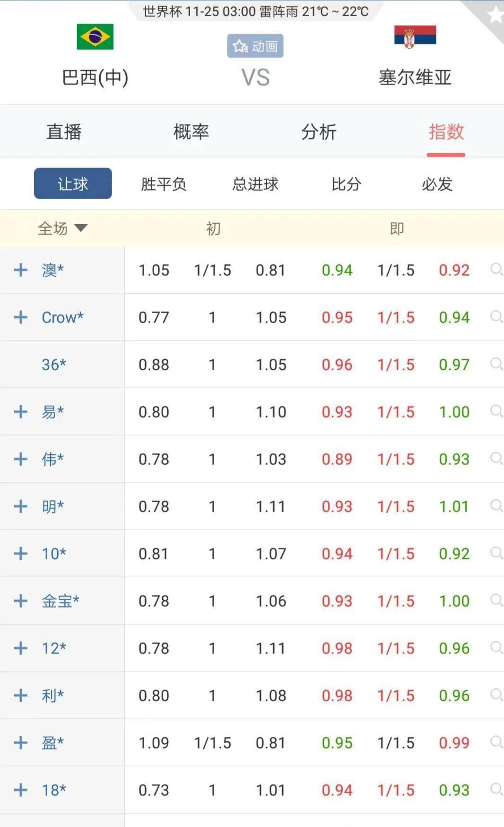504x827 pixels.
Task: Switch to the 概率 tab
Action: coord(191,132)
